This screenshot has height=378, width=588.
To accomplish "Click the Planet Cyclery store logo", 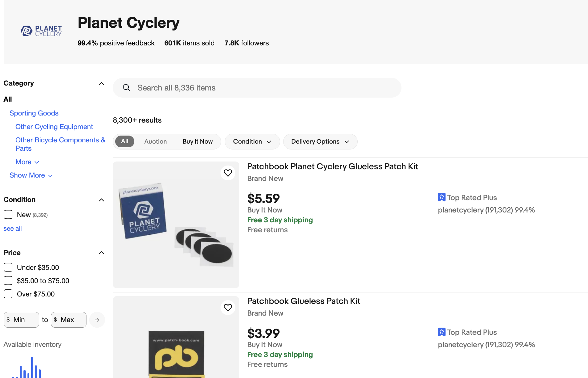I will click(x=41, y=31).
